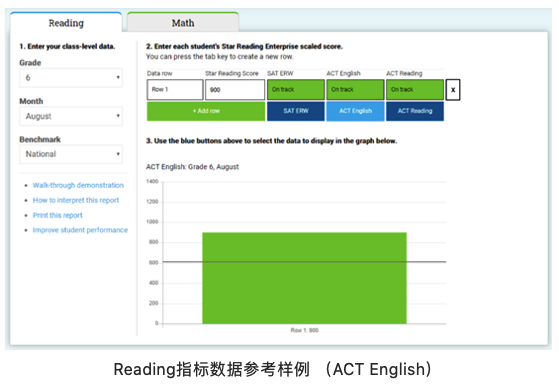Switch to the Reading tab

click(66, 23)
